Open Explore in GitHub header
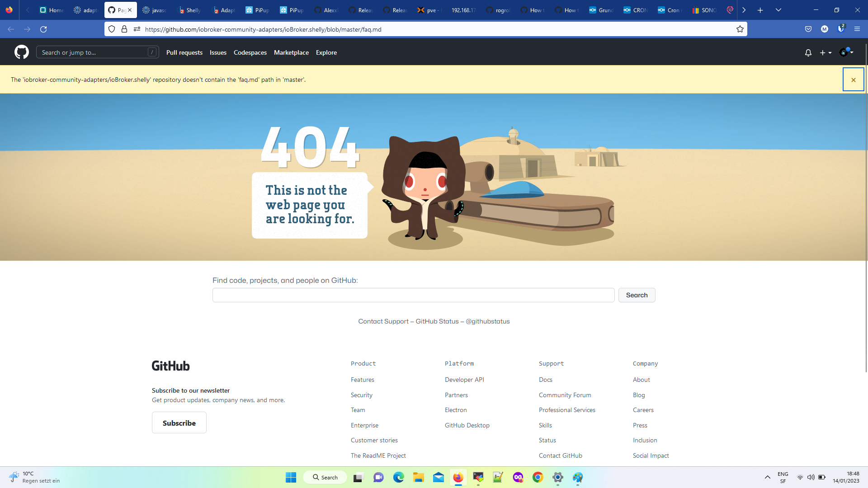Screen dimensions: 868x488 (x=326, y=53)
